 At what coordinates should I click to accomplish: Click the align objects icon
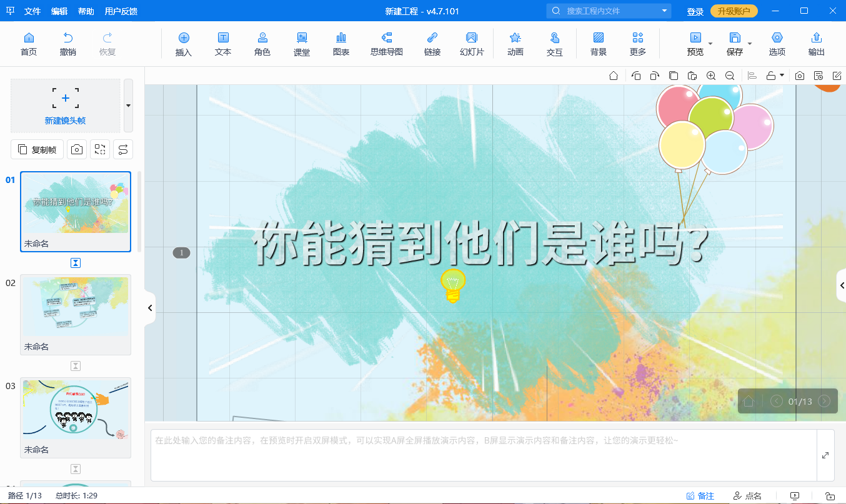tap(752, 76)
